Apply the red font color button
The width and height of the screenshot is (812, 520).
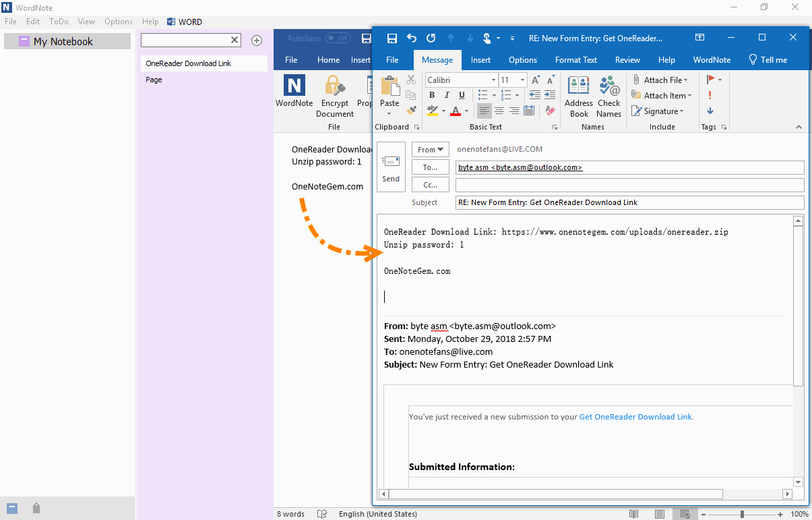point(456,111)
